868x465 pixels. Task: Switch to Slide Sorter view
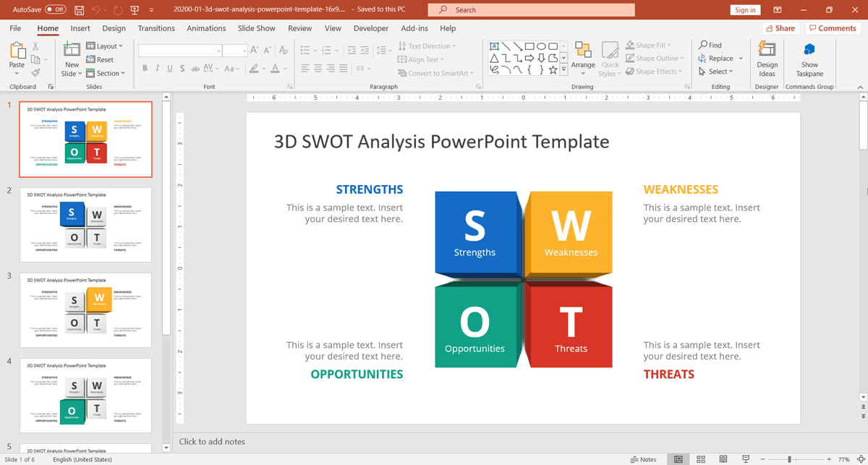coord(700,459)
